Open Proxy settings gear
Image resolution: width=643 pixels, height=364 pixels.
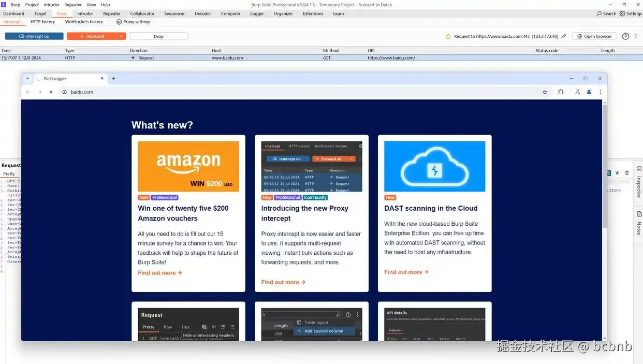pyautogui.click(x=119, y=22)
